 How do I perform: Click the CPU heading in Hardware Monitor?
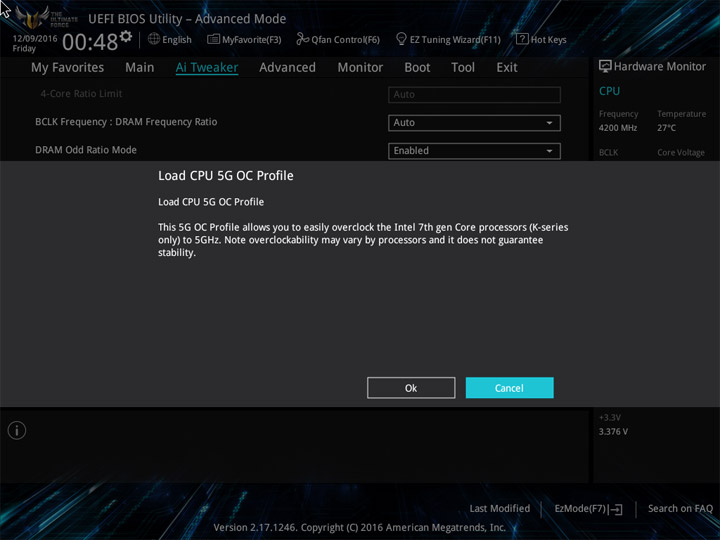(x=609, y=91)
